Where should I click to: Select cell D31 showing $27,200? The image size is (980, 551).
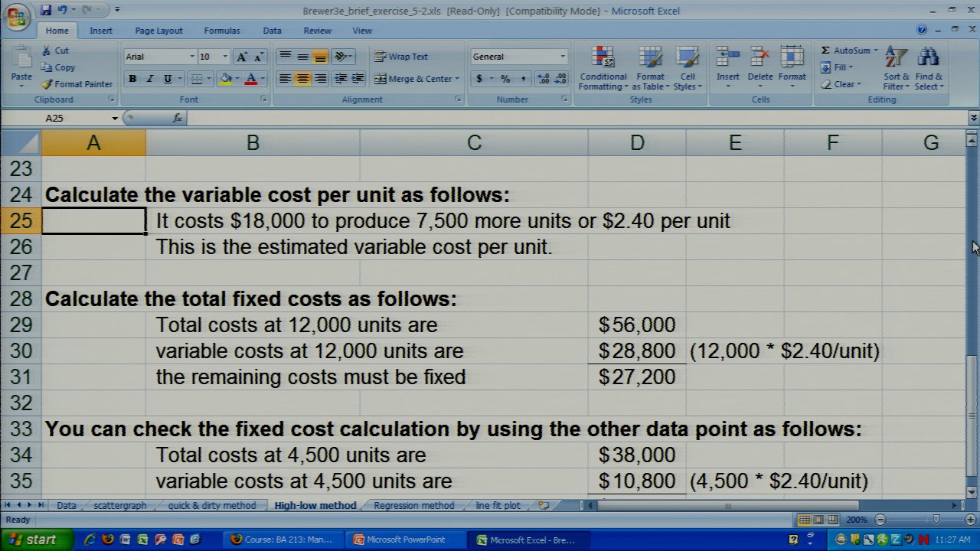[x=636, y=377]
